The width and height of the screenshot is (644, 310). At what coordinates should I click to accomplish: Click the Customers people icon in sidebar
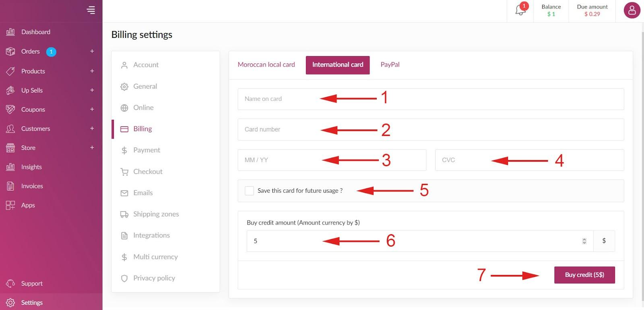[10, 129]
